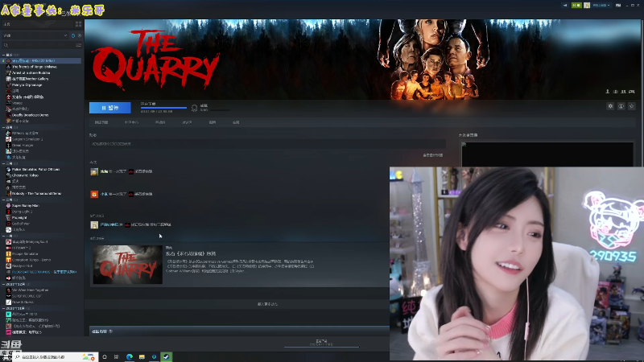Image resolution: width=644 pixels, height=362 pixels.
Task: Select Ready or Not in library
Action: pyautogui.click(x=23, y=266)
